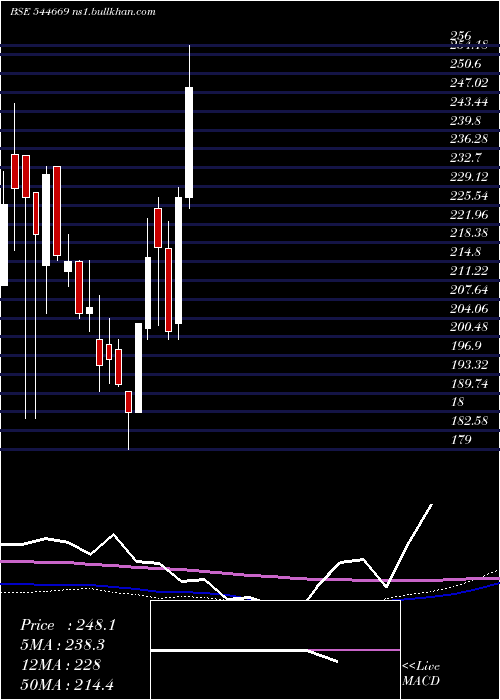
Task: Select the 12MA : 228 value
Action: [x=60, y=665]
